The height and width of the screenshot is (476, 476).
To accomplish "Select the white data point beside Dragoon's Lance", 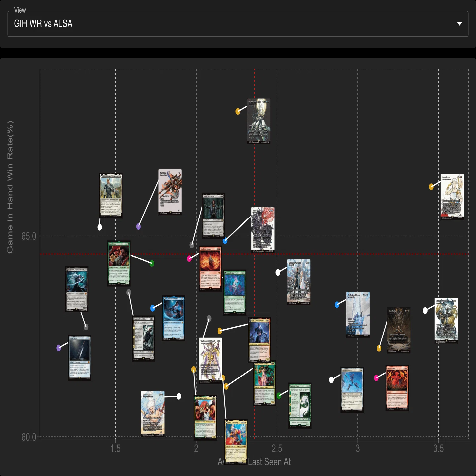I will 332,380.
